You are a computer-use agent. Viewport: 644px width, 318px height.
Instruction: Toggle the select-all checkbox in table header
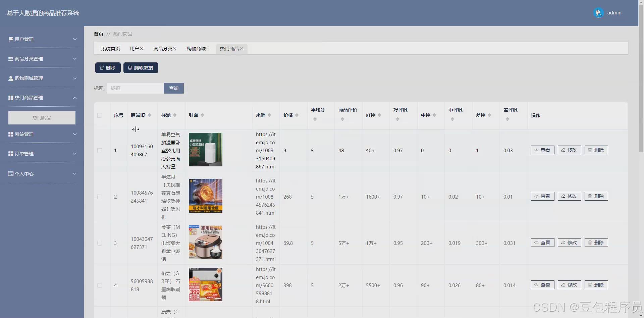tap(100, 115)
